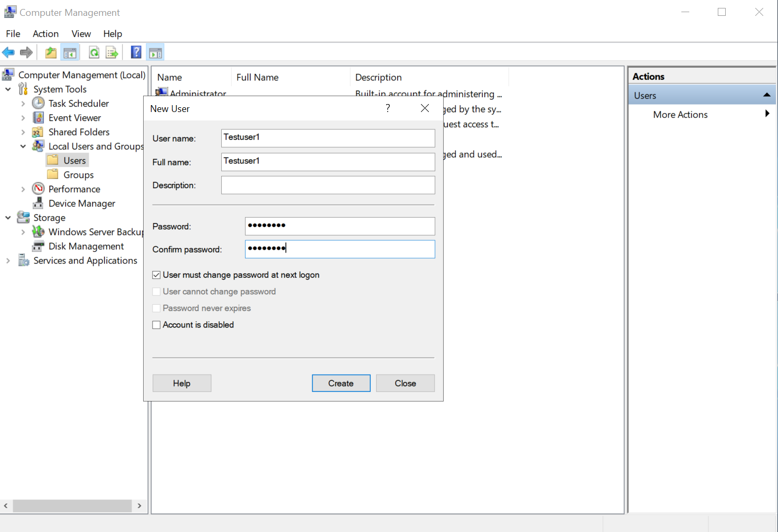Click the tree scrollbar left arrow

6,506
